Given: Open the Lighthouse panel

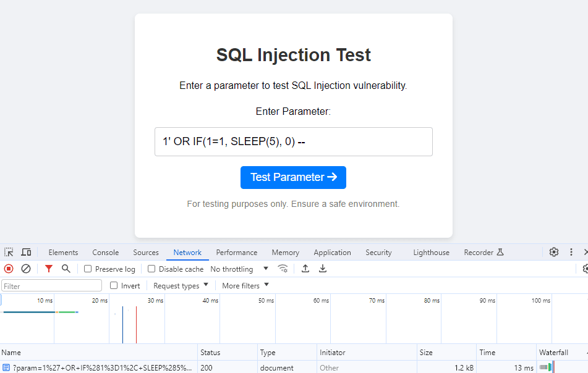Looking at the screenshot, I should [x=431, y=252].
